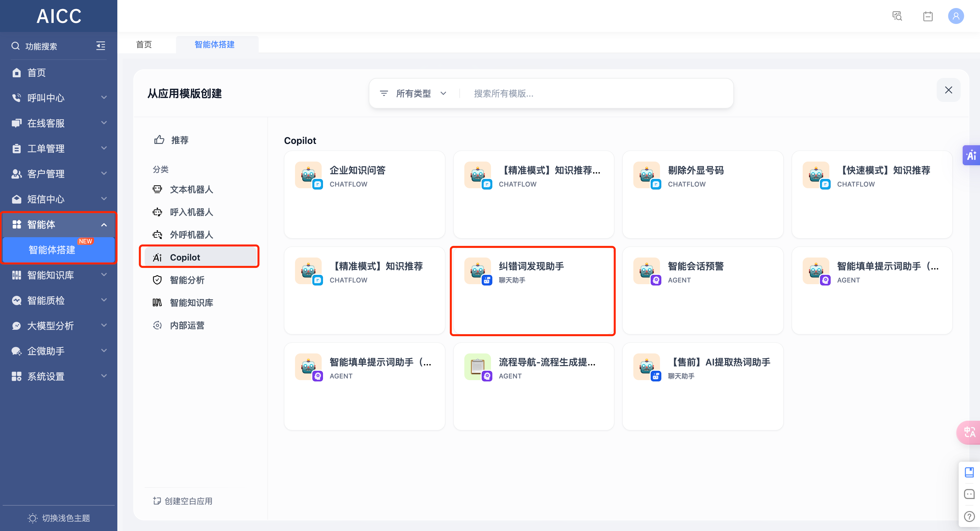Expand the 系统设置 sidebar menu
980x531 pixels.
(59, 376)
